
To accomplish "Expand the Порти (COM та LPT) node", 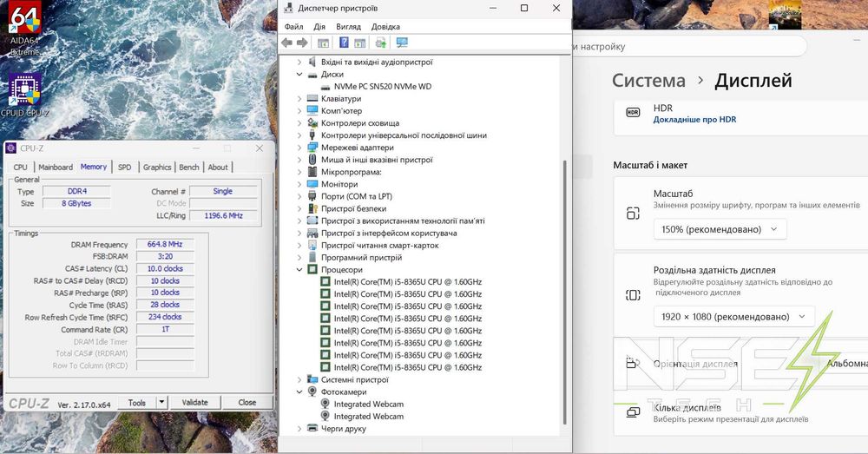I will 299,196.
